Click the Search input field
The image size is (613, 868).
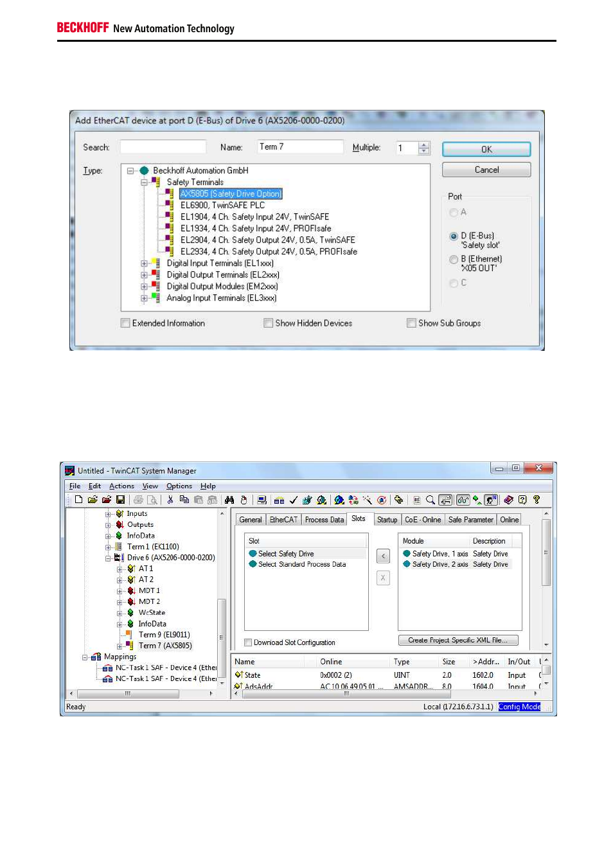163,147
